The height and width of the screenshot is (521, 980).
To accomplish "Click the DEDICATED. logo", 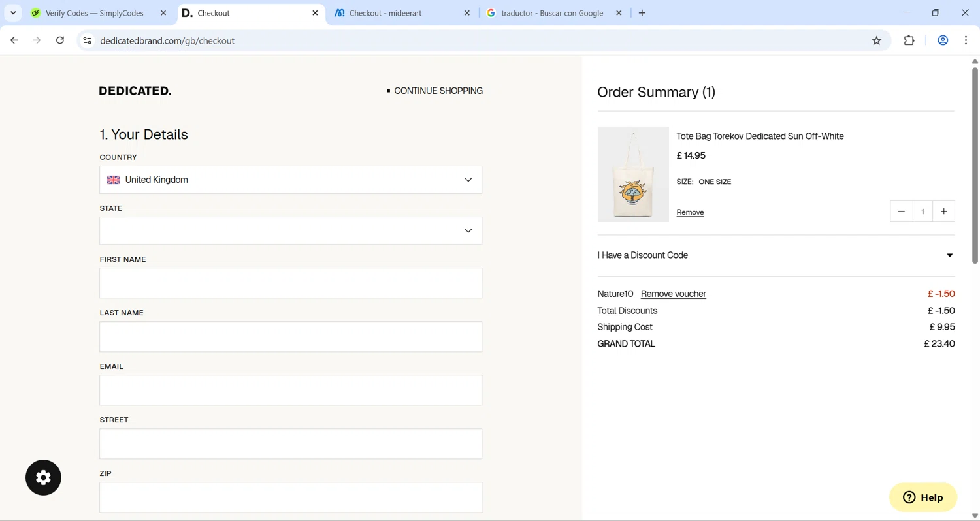I will tap(135, 91).
